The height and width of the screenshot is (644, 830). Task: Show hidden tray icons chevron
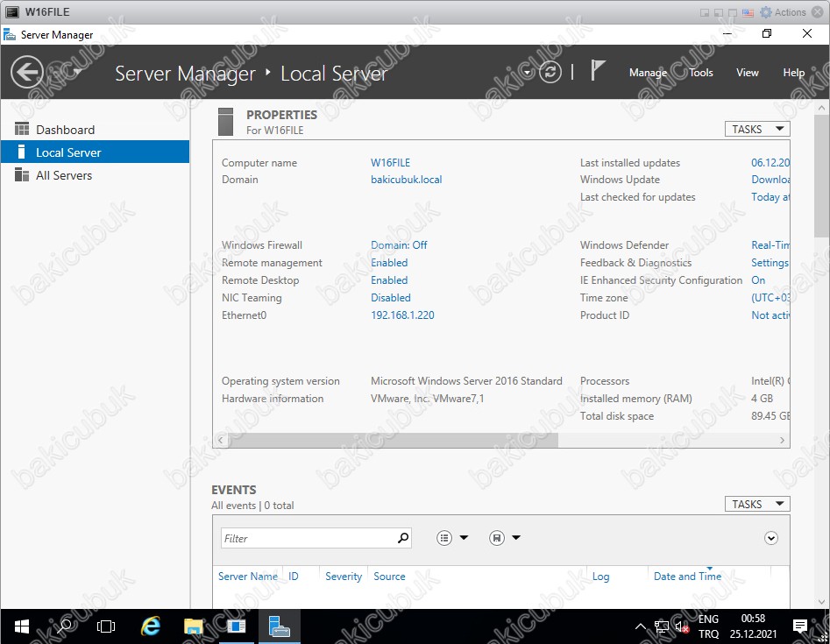tap(640, 626)
